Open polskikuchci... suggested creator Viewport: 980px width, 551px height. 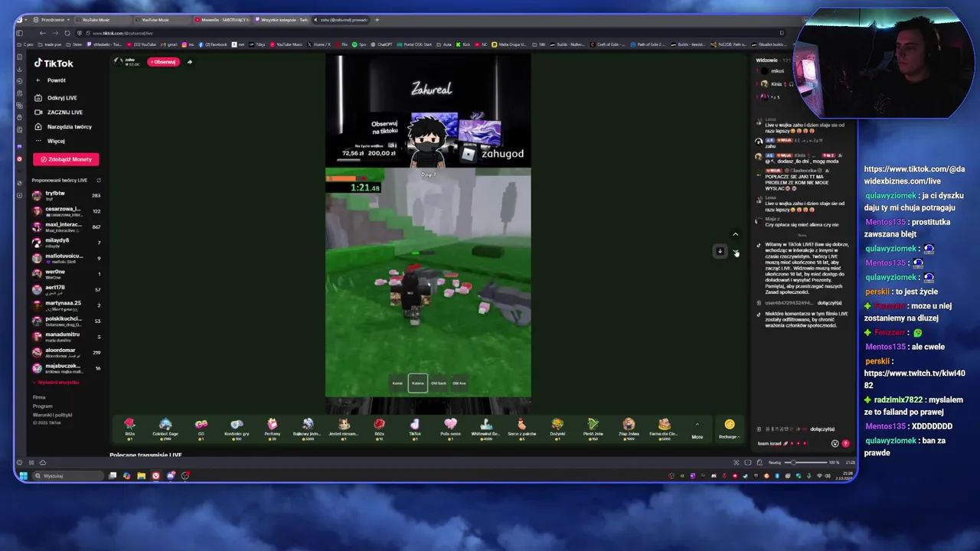pos(66,321)
